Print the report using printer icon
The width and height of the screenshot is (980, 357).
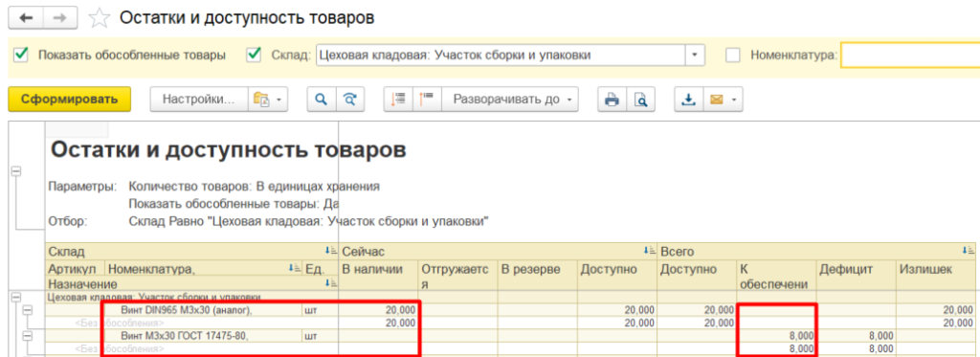coord(612,100)
